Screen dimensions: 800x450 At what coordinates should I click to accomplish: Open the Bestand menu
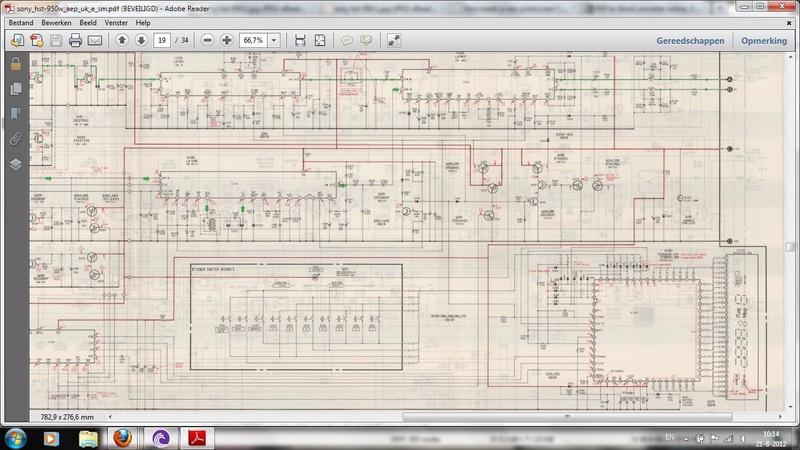coord(21,22)
